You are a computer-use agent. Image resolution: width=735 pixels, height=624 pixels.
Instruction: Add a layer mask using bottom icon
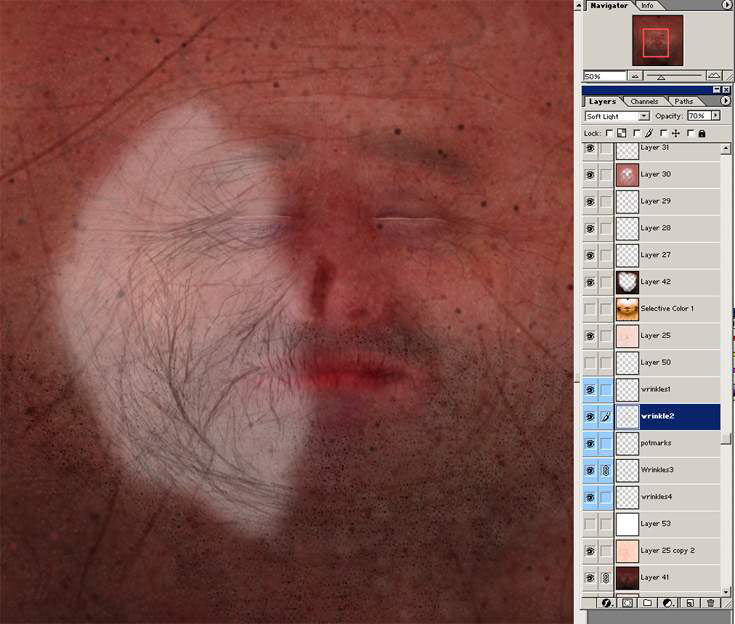(627, 604)
